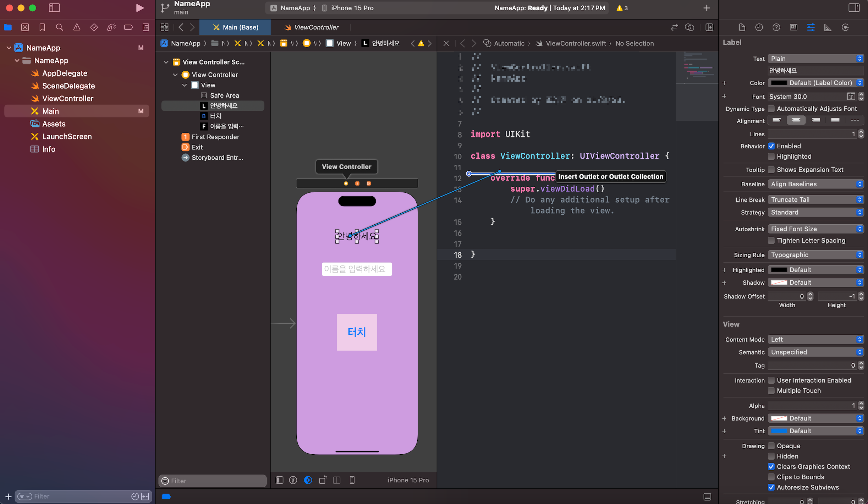Open the Line Break Truncate Tail dropdown
868x504 pixels.
pos(815,199)
